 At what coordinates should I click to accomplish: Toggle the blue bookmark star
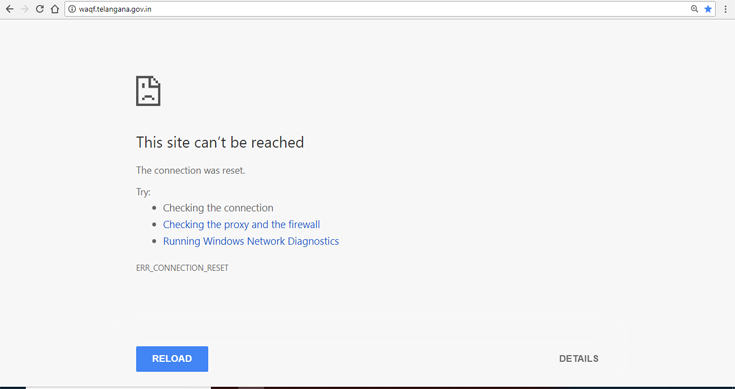(x=708, y=9)
